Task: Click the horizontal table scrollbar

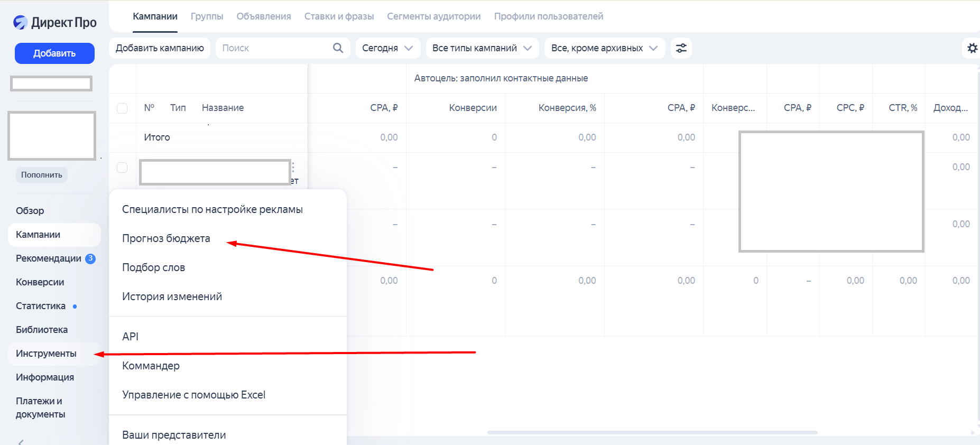Action: coord(652,432)
